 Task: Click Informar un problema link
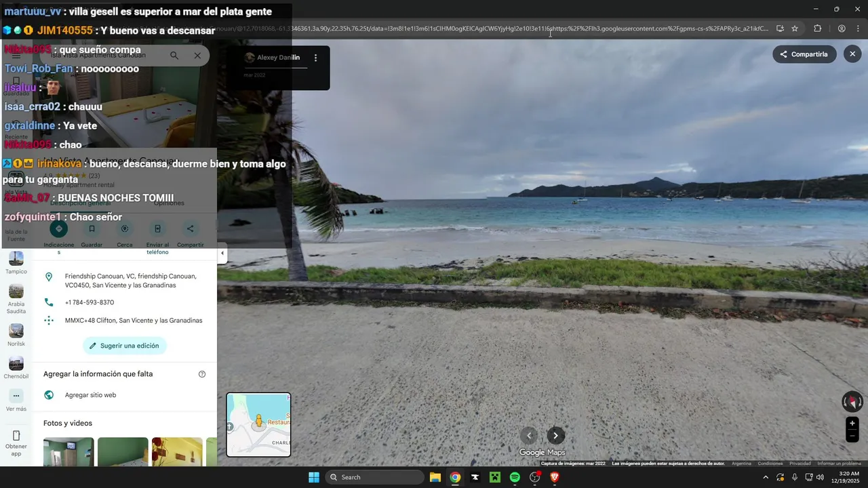tap(839, 464)
